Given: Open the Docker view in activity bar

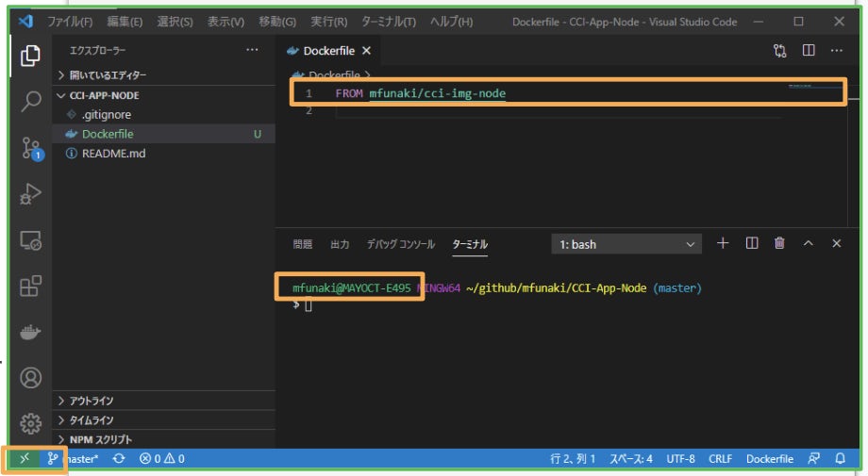Looking at the screenshot, I should pyautogui.click(x=30, y=332).
